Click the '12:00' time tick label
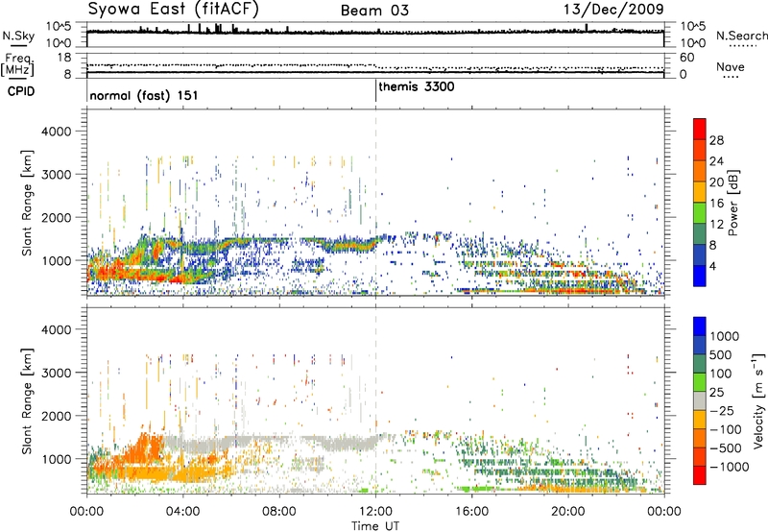This screenshot has width=768, height=532. pos(375,512)
